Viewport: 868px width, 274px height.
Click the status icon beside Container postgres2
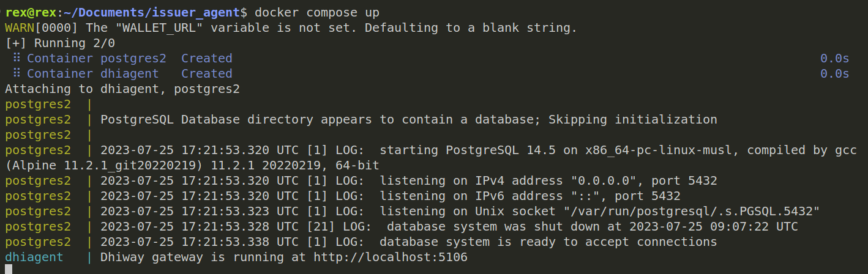pyautogui.click(x=17, y=59)
